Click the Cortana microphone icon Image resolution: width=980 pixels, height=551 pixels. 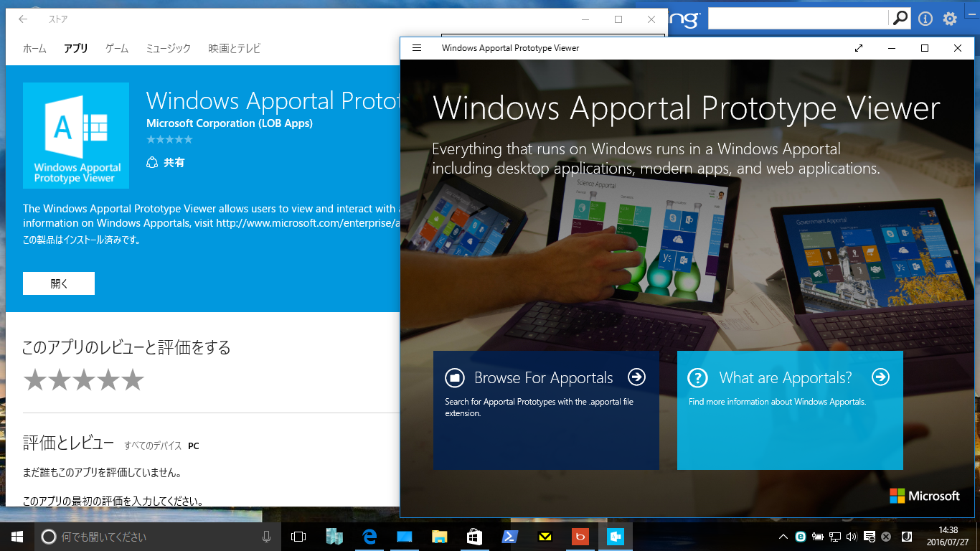coord(267,537)
